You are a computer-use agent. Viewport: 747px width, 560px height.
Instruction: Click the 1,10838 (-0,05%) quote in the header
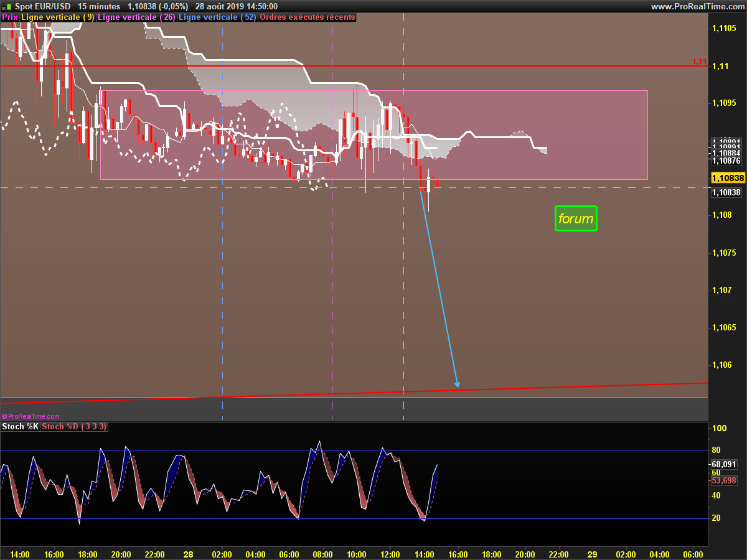pyautogui.click(x=157, y=6)
